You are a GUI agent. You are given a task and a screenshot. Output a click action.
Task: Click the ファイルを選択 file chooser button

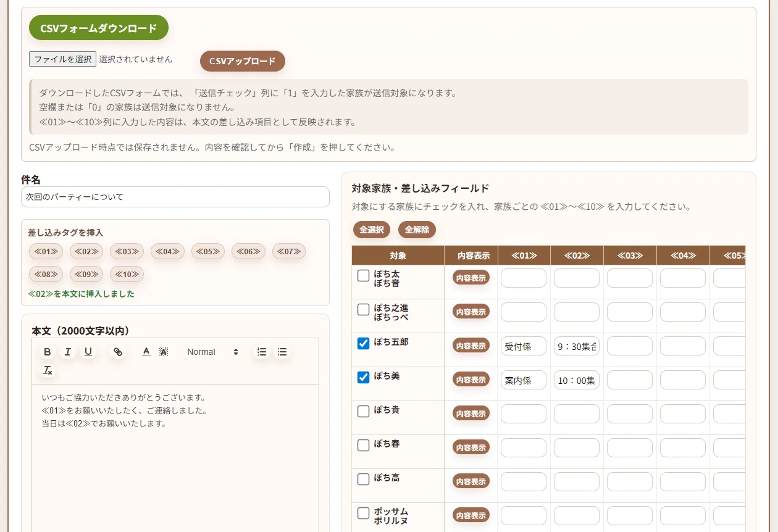click(62, 59)
